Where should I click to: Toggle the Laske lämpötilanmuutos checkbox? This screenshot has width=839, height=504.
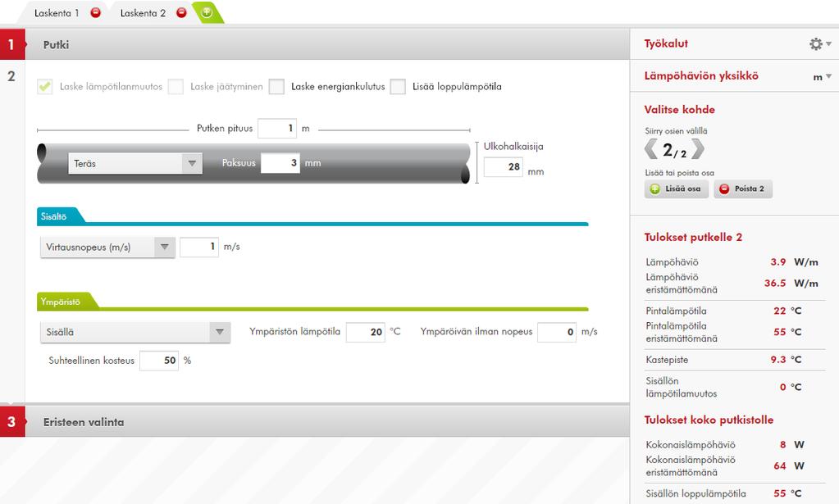coord(45,87)
